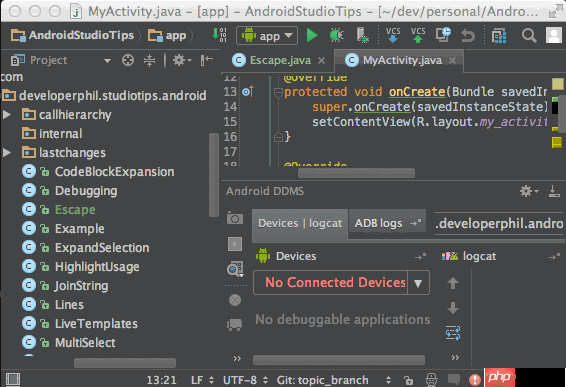
Task: Show more DDMS sidebar actions chevron
Action: pos(237,358)
